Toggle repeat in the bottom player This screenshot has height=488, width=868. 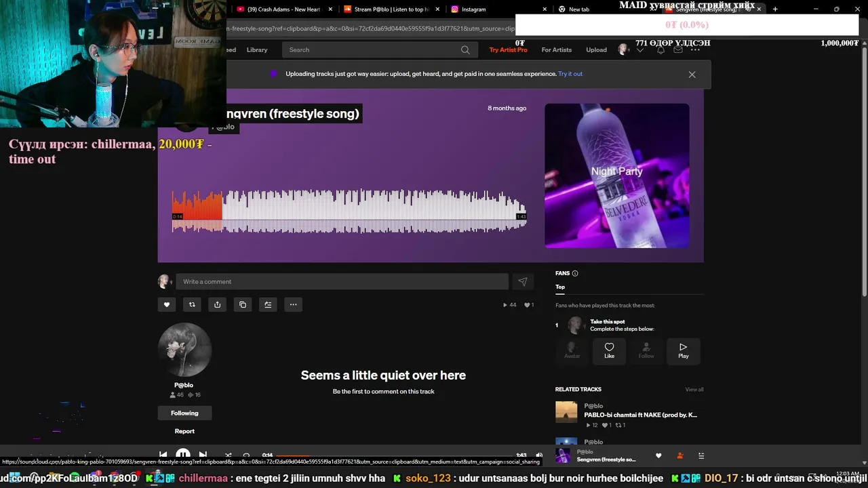click(x=246, y=455)
